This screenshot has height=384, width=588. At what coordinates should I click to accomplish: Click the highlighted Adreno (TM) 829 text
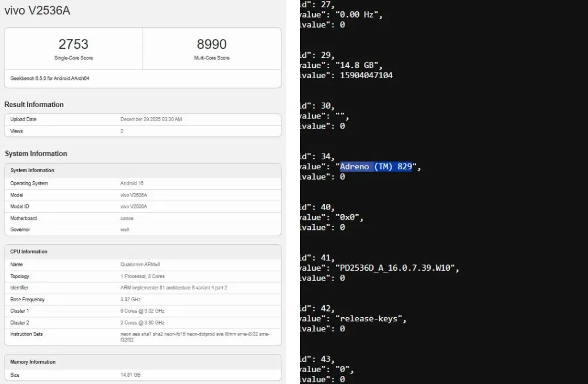click(x=376, y=167)
